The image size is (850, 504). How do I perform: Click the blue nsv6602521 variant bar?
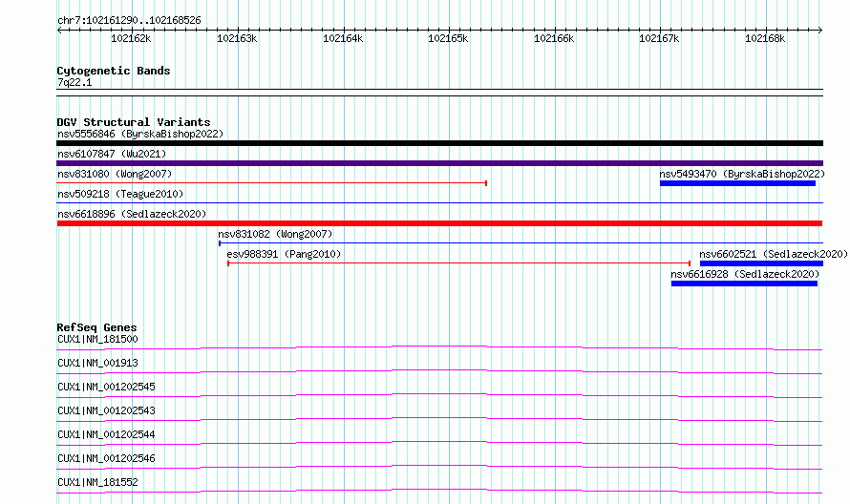pyautogui.click(x=761, y=263)
